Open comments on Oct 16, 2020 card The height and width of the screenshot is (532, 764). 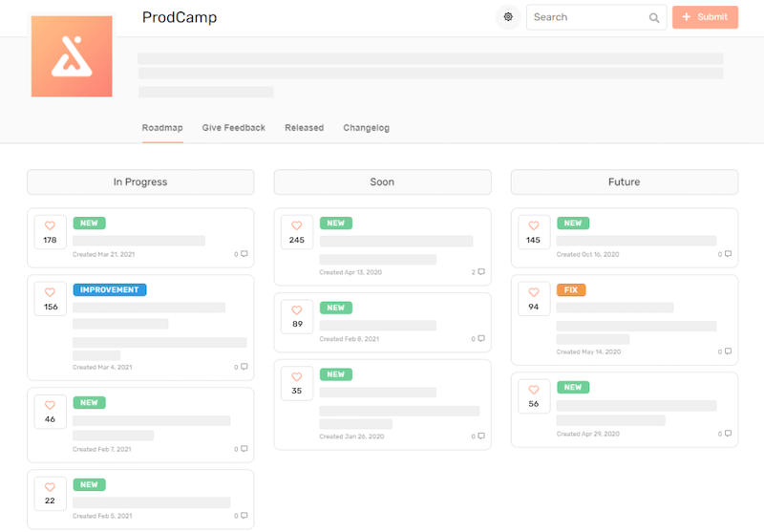(x=725, y=254)
